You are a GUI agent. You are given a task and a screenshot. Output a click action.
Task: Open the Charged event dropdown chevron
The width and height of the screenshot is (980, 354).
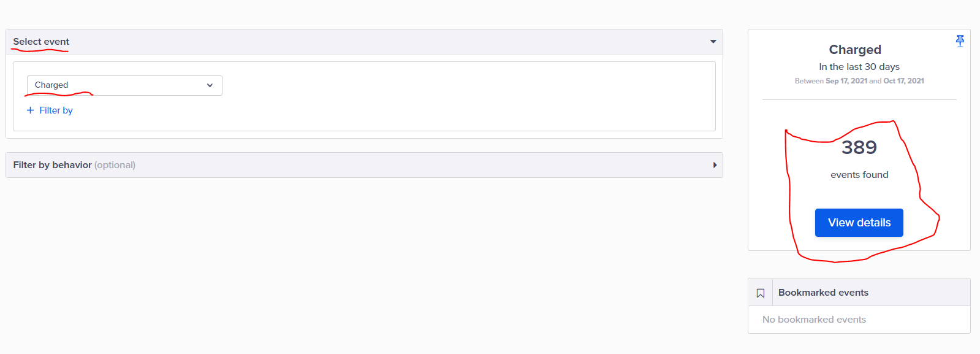point(210,85)
